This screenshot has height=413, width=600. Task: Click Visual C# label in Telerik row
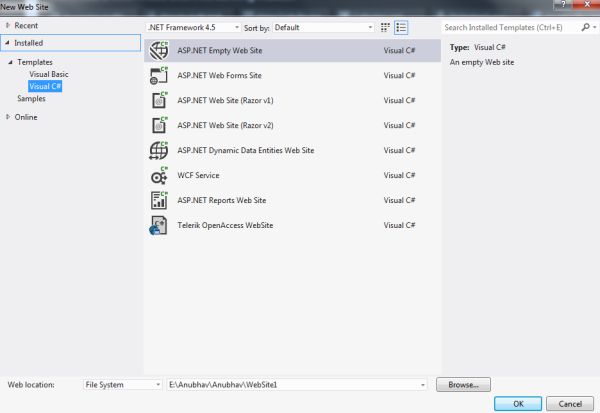399,225
